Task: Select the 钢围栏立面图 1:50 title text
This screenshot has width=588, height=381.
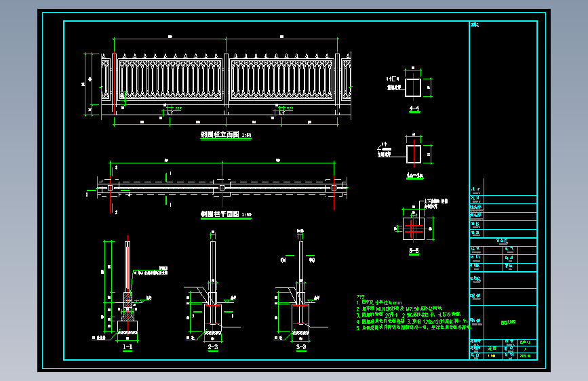Action: coord(226,135)
